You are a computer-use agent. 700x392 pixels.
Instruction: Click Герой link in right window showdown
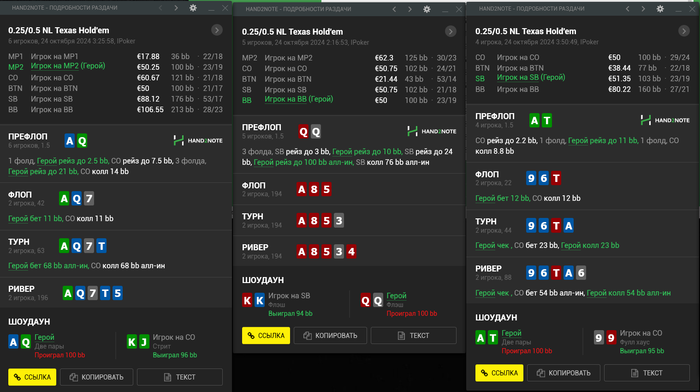511,333
